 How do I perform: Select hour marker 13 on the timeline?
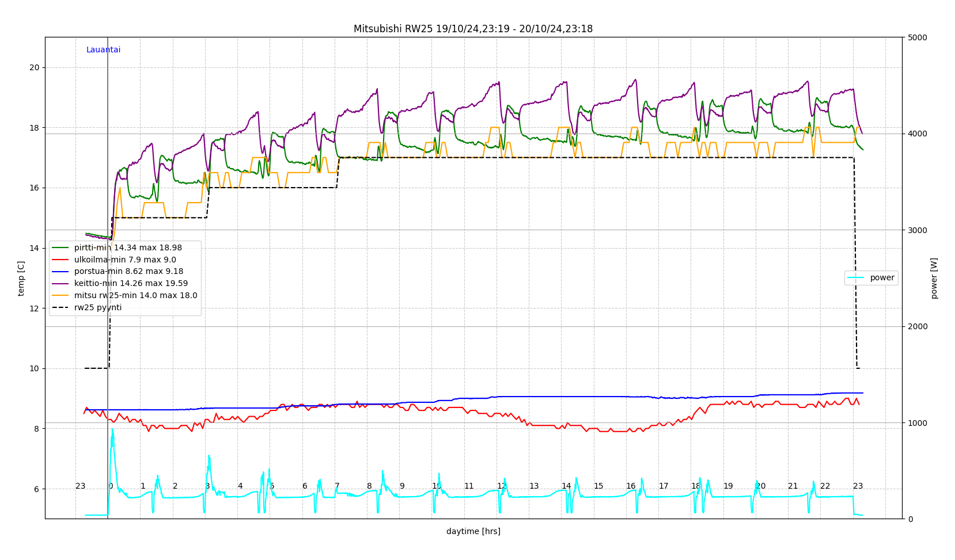534,486
